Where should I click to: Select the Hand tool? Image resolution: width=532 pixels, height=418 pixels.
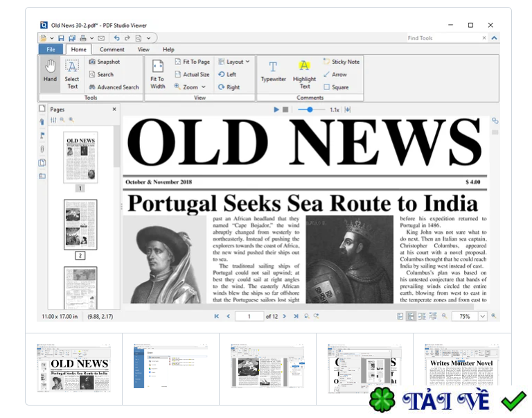50,74
